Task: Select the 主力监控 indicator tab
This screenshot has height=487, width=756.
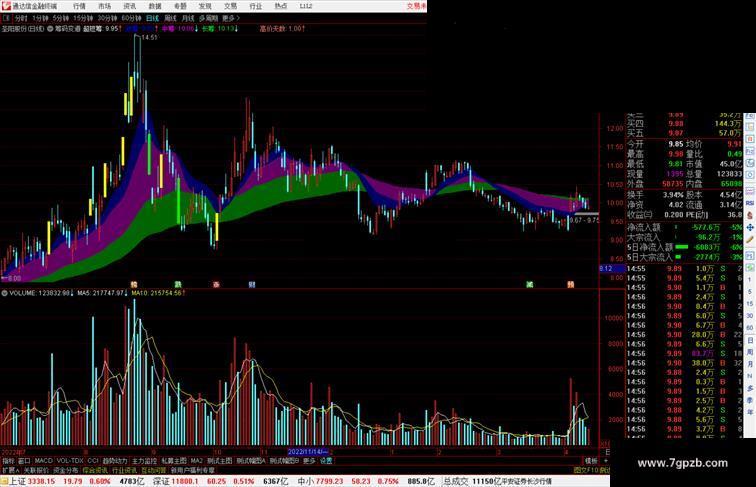Action: point(144,461)
